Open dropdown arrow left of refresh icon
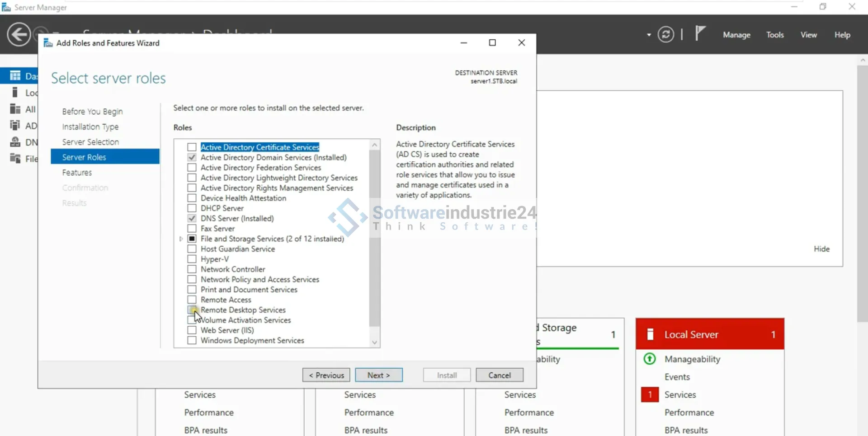The height and width of the screenshot is (436, 868). point(649,35)
